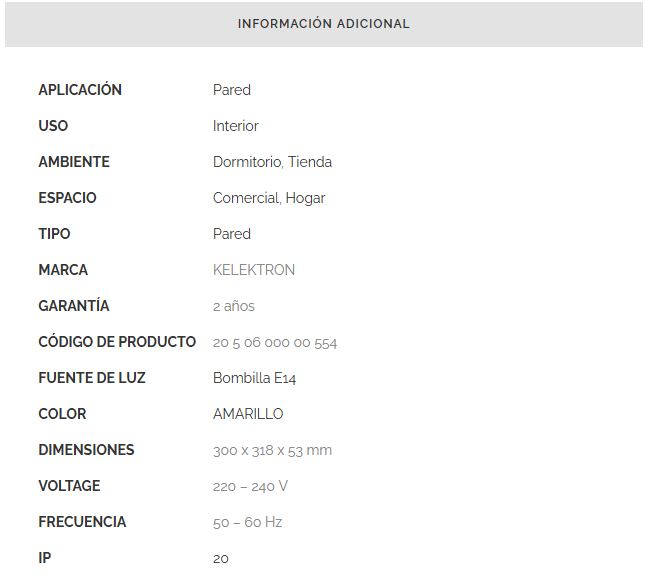Viewport: 648px width, 583px height.
Task: Click the Comercial espacio link
Action: click(x=245, y=198)
